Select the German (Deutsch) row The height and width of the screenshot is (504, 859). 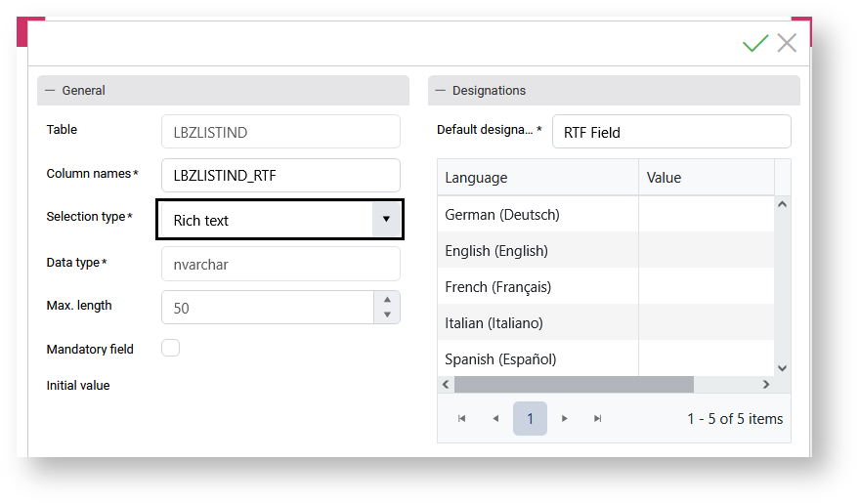[605, 214]
